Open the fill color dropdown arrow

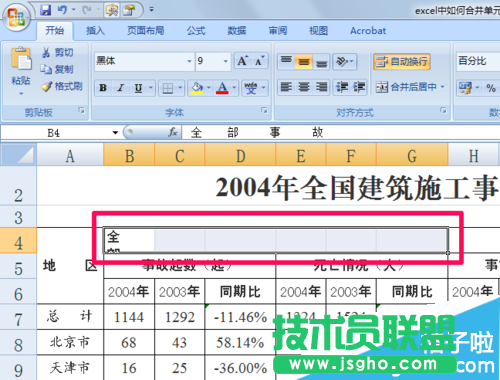(209, 88)
